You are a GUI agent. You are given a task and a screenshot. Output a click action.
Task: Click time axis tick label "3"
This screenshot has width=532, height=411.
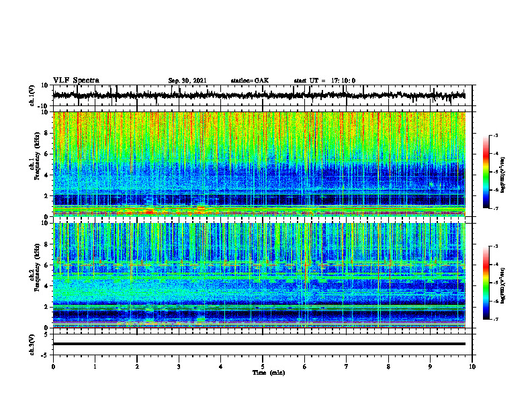[179, 367]
